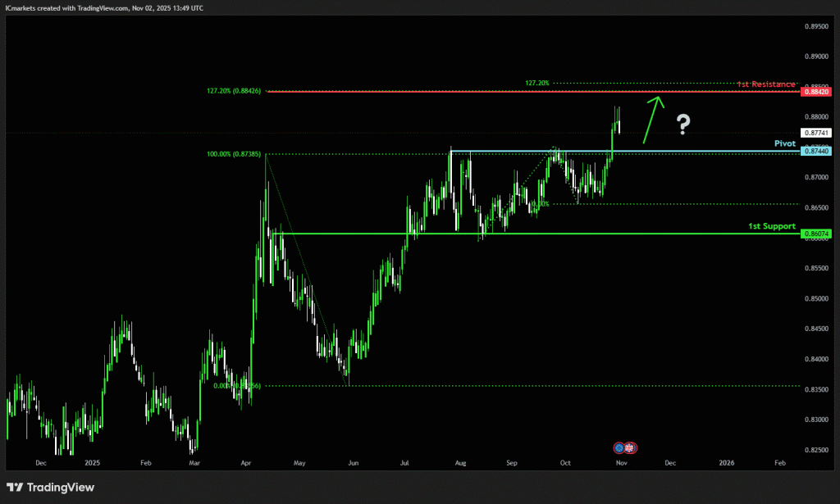
Task: Click the white question mark annotation
Action: [683, 125]
